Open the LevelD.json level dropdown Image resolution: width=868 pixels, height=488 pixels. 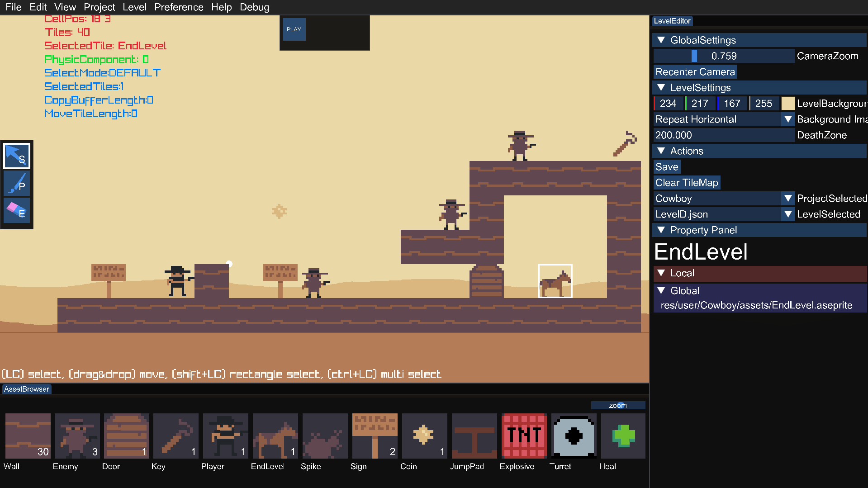point(724,214)
